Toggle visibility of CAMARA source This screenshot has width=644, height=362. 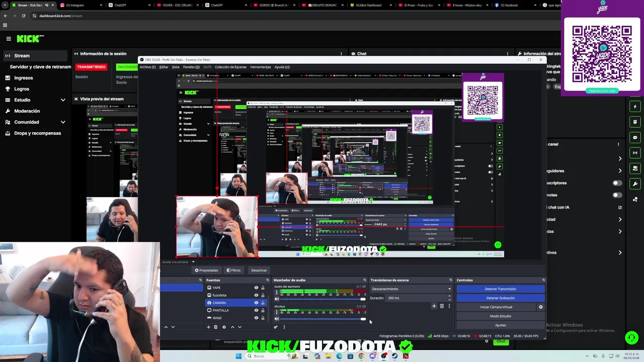pyautogui.click(x=256, y=303)
